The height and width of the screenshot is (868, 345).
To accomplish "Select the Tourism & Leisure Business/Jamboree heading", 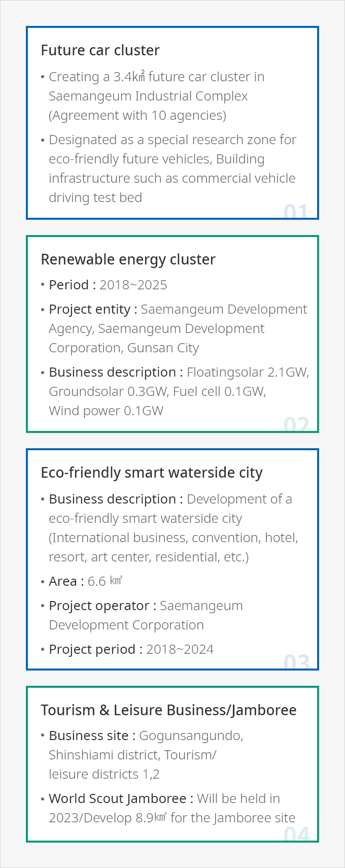I will (x=168, y=710).
